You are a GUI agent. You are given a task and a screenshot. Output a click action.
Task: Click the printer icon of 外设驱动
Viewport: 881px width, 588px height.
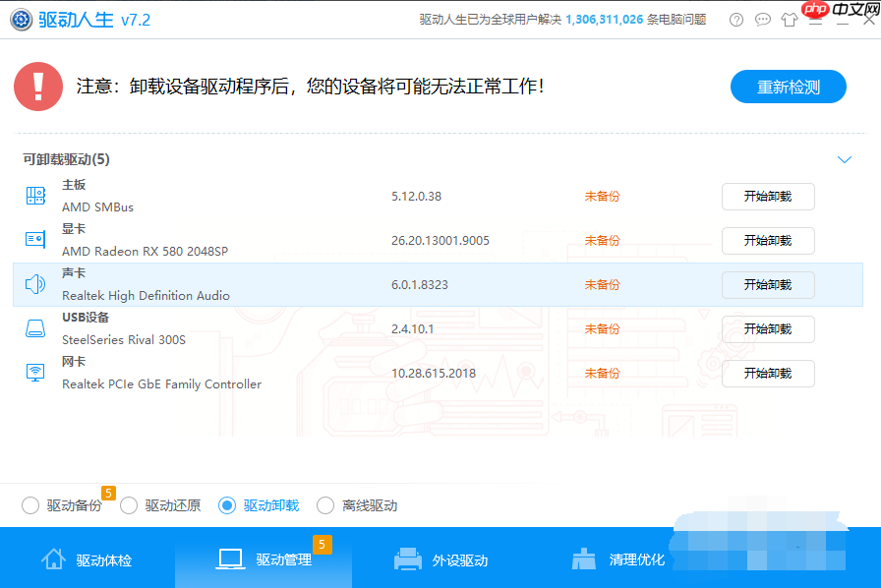click(x=408, y=559)
